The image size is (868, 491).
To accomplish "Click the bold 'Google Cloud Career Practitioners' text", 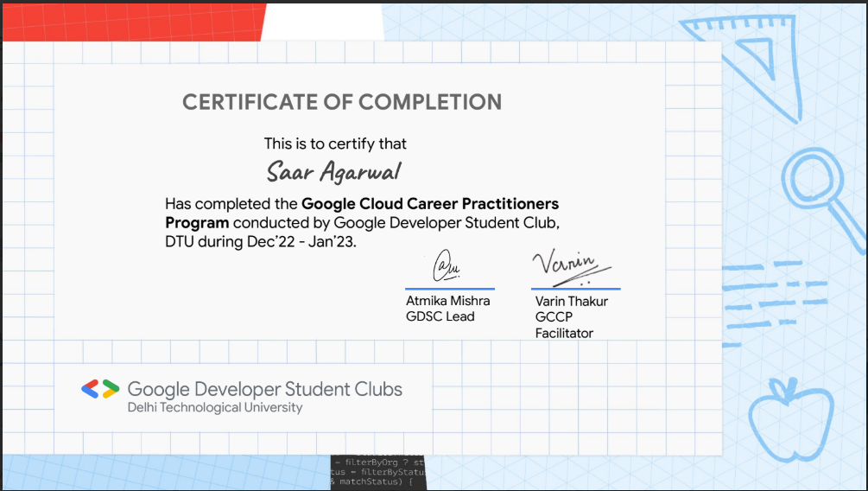I will [x=430, y=204].
